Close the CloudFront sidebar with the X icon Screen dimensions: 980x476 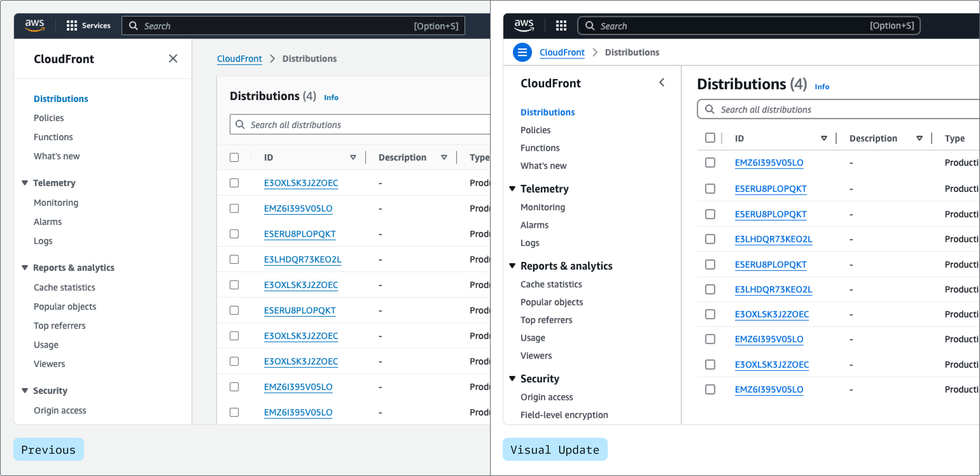click(173, 59)
